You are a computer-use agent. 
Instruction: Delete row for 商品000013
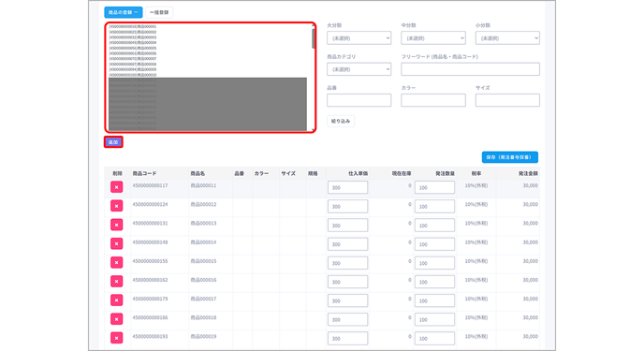point(117,225)
